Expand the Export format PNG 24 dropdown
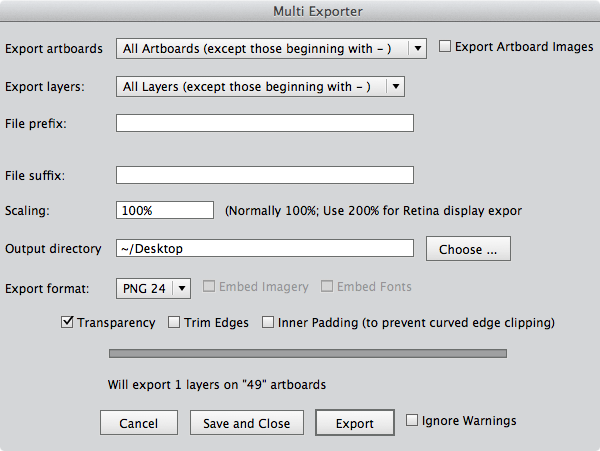The image size is (600, 451). [154, 288]
